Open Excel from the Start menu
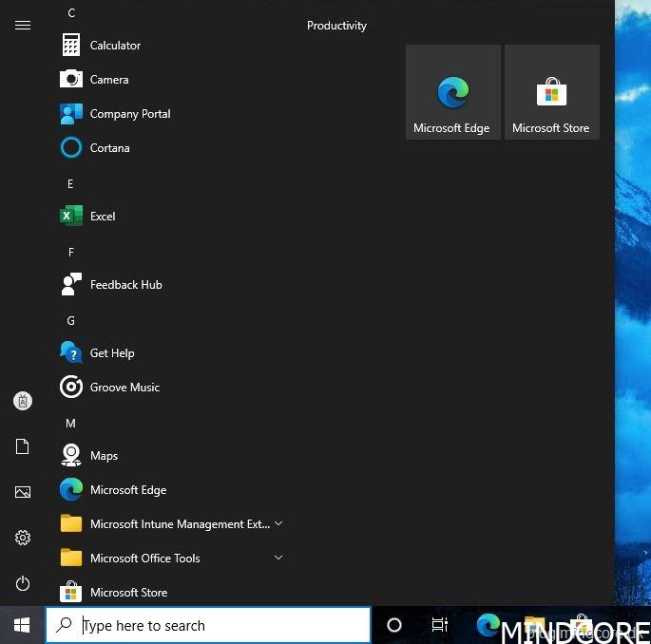 (102, 217)
